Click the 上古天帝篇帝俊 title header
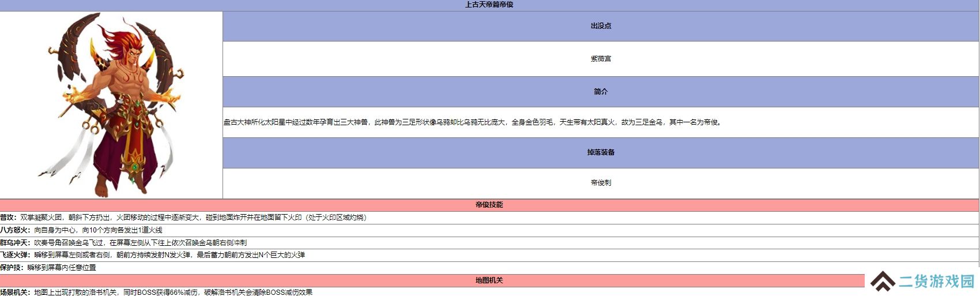Viewport: 980px width, 296px height. [489, 5]
